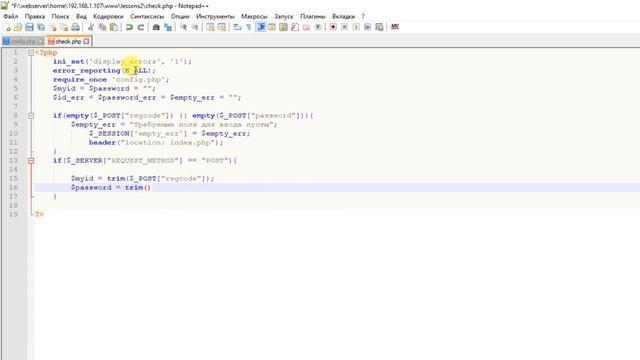Viewport: 640px width, 360px height.
Task: Create a new file via toolbar
Action: click(x=7, y=27)
